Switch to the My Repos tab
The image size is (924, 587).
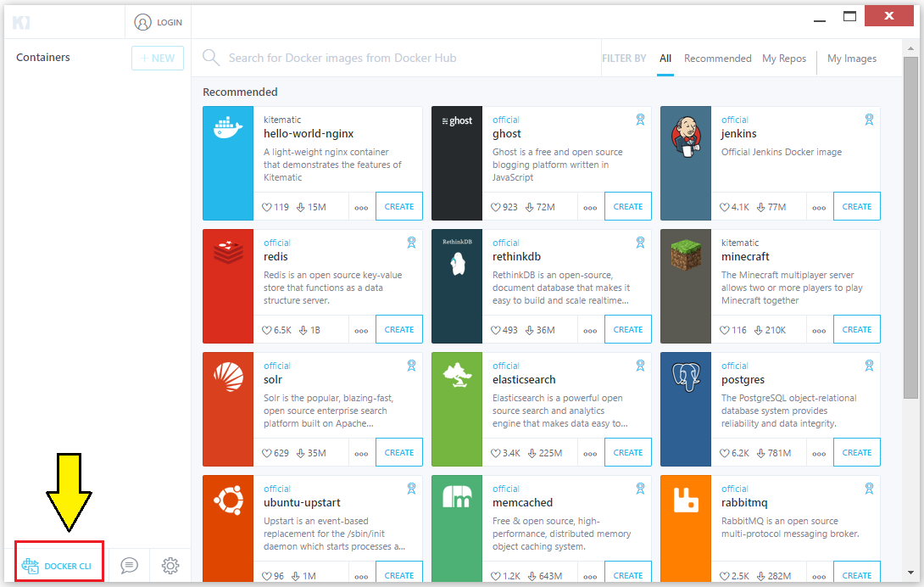pos(784,59)
